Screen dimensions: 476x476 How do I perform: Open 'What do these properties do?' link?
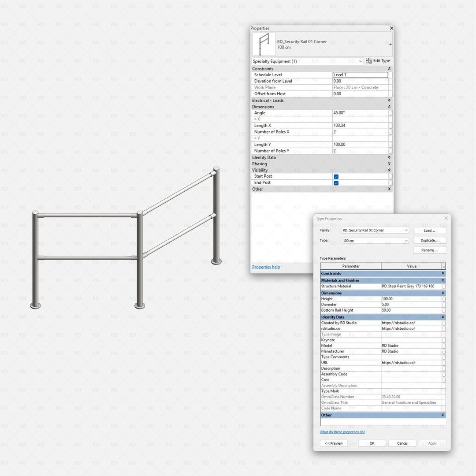tap(342, 432)
